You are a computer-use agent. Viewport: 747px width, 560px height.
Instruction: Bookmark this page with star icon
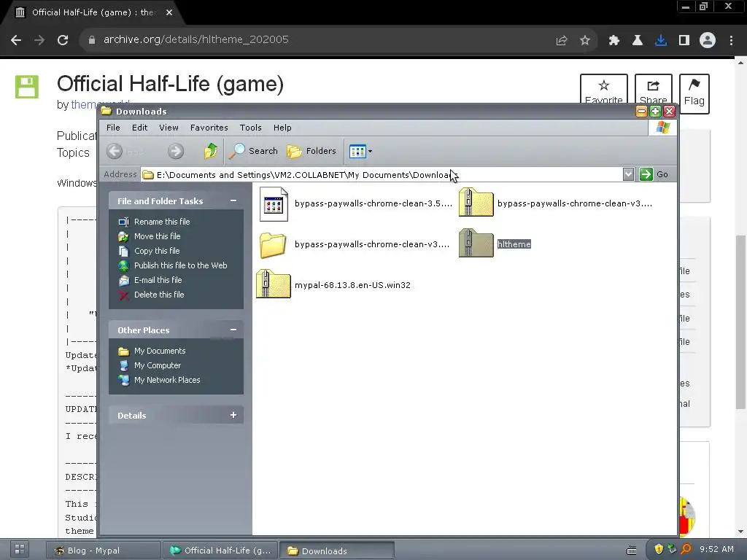(x=585, y=41)
